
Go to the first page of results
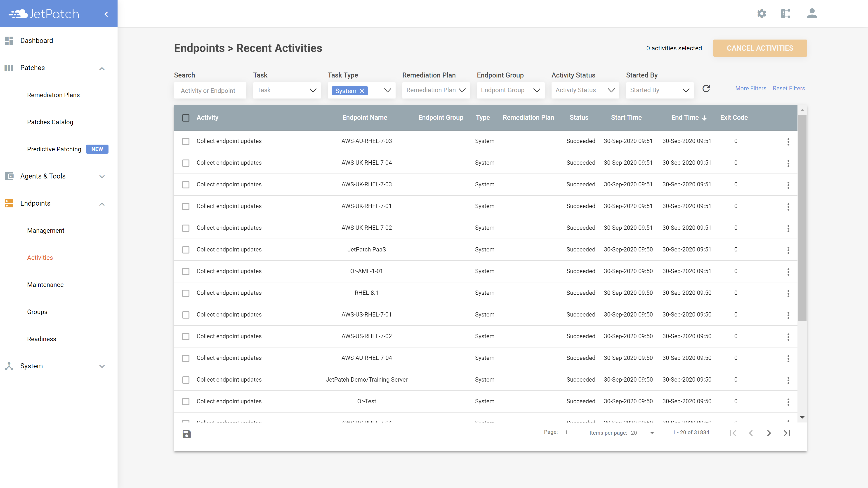(733, 433)
